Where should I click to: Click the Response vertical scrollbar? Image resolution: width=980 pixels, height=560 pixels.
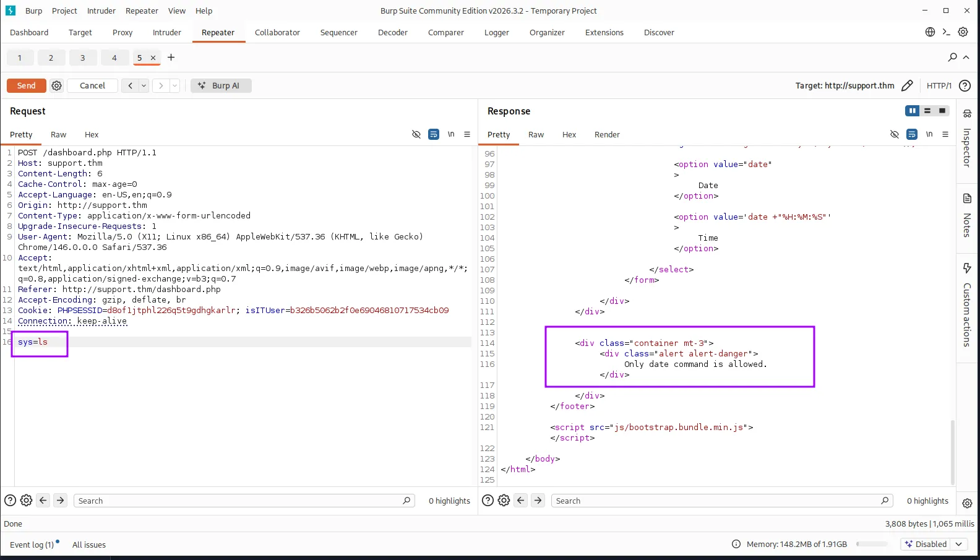tap(952, 452)
